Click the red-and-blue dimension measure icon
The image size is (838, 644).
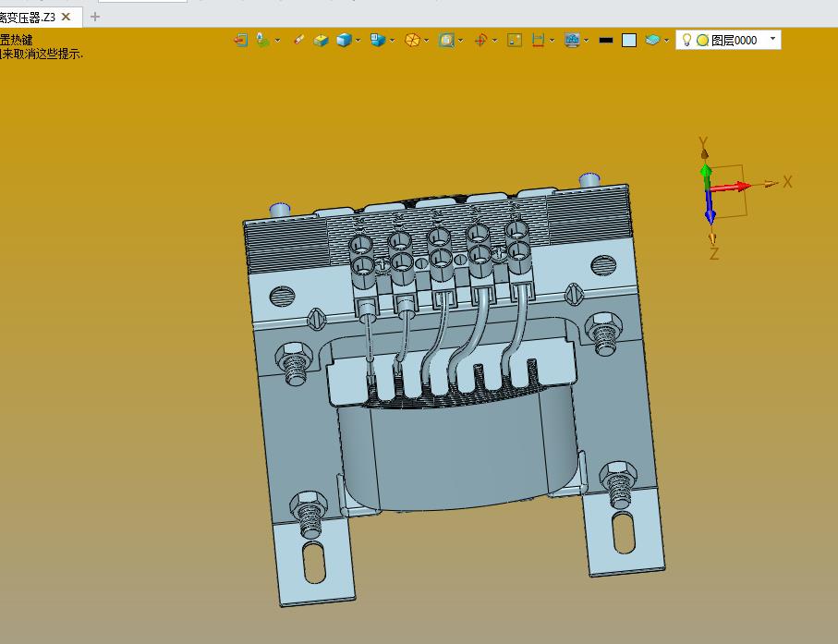coord(538,40)
